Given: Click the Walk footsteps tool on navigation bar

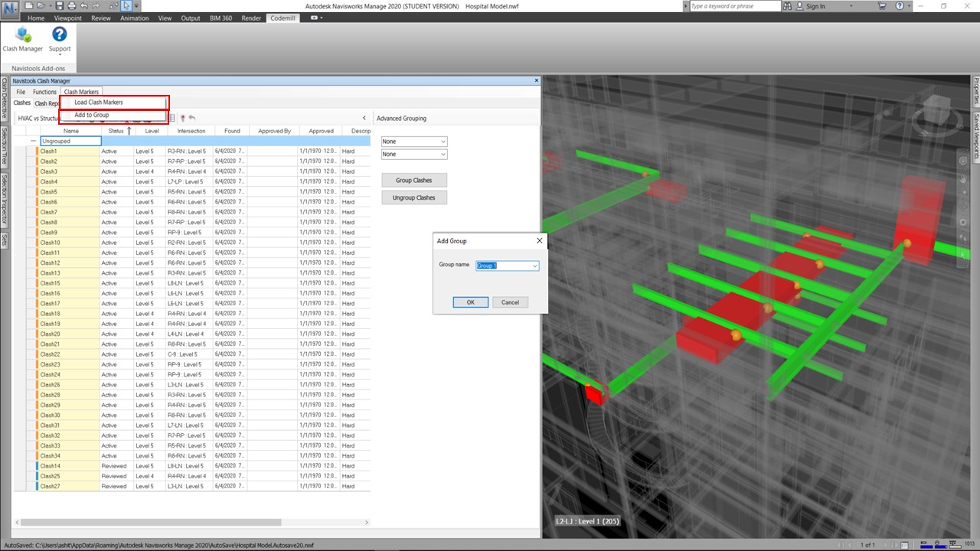Looking at the screenshot, I should [965, 238].
